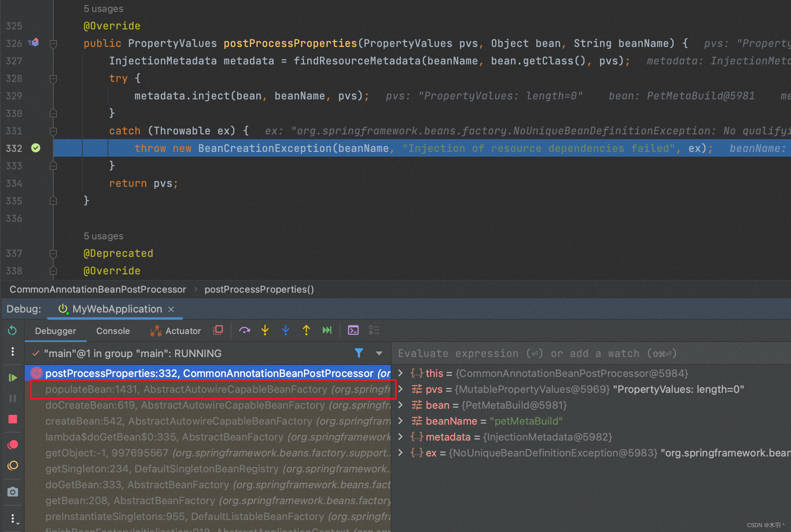The height and width of the screenshot is (532, 791).
Task: Click the Step Into icon
Action: [265, 331]
